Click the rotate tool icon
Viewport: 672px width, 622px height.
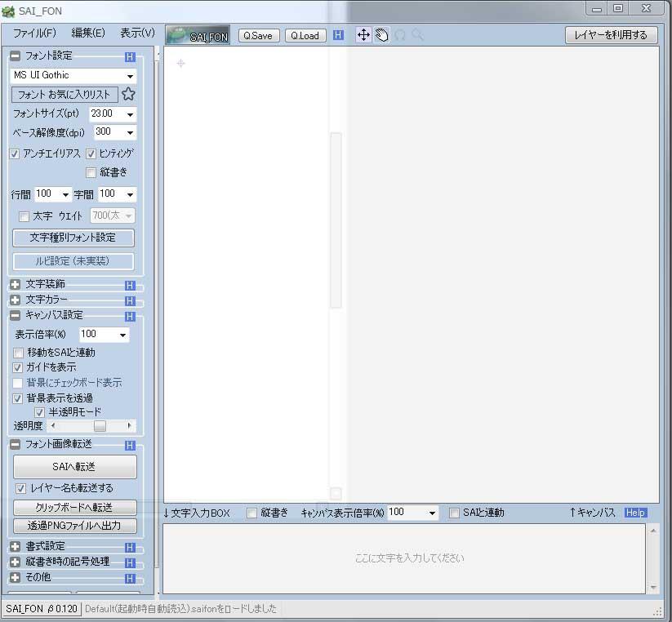(x=400, y=35)
